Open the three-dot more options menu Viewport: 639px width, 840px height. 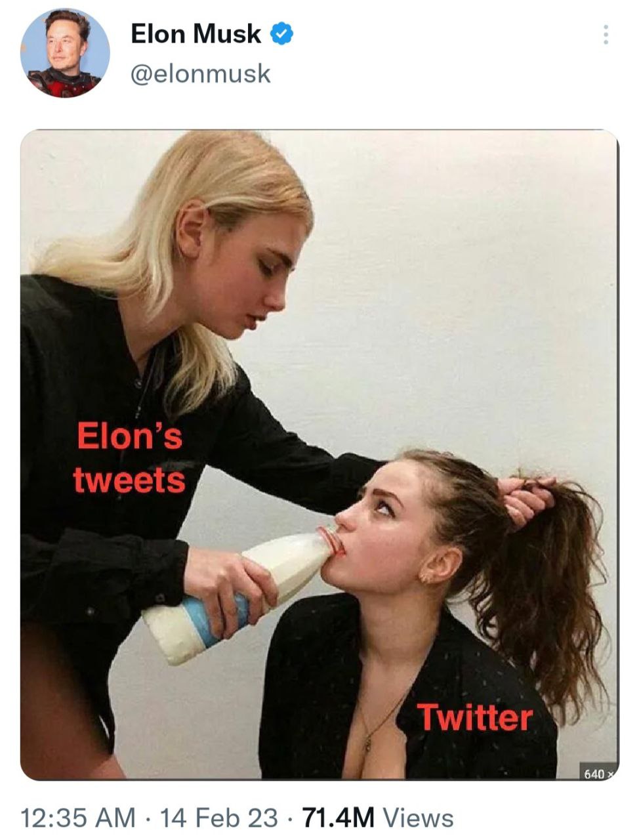tap(606, 34)
